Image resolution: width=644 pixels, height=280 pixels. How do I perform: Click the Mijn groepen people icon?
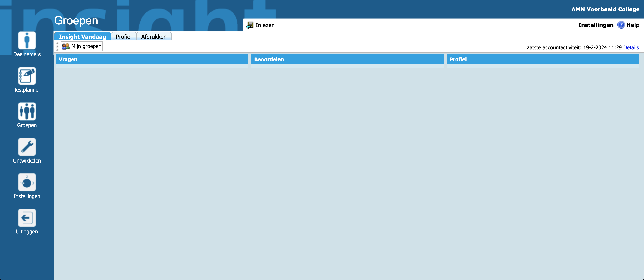click(x=66, y=46)
